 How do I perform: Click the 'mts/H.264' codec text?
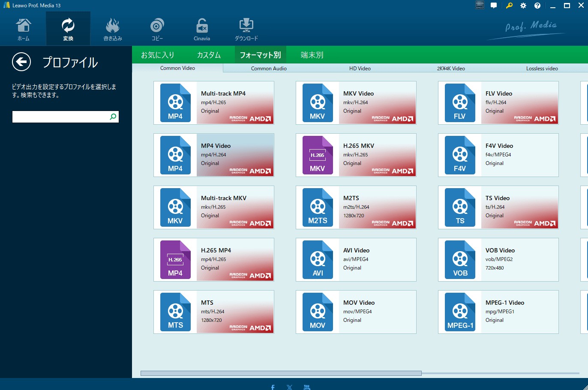tap(213, 312)
